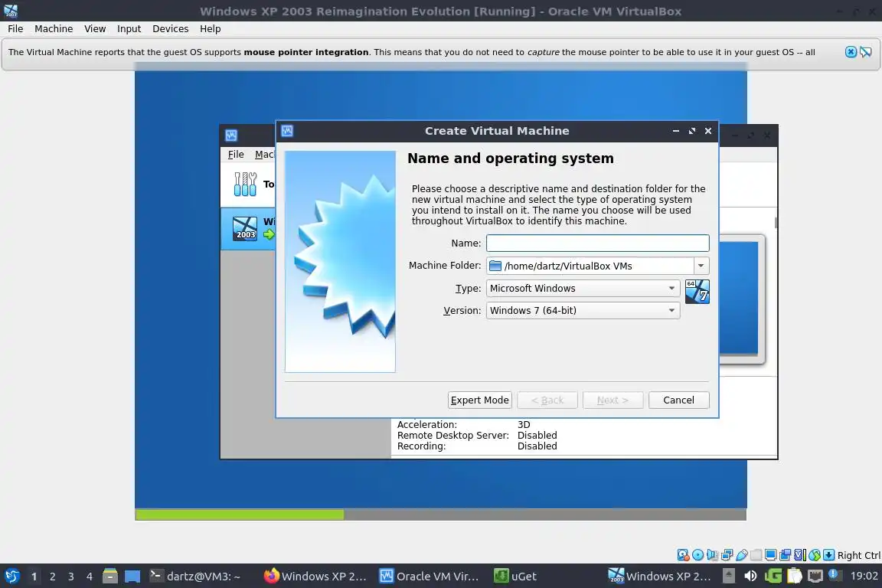Click clipboard manager tray icon
Viewport: 882px width, 588px height.
(794, 577)
